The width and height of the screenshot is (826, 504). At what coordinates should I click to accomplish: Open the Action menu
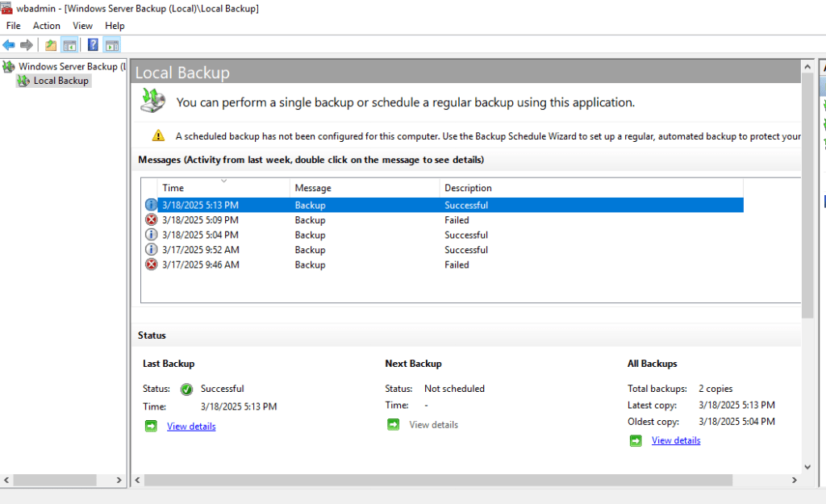click(x=47, y=26)
